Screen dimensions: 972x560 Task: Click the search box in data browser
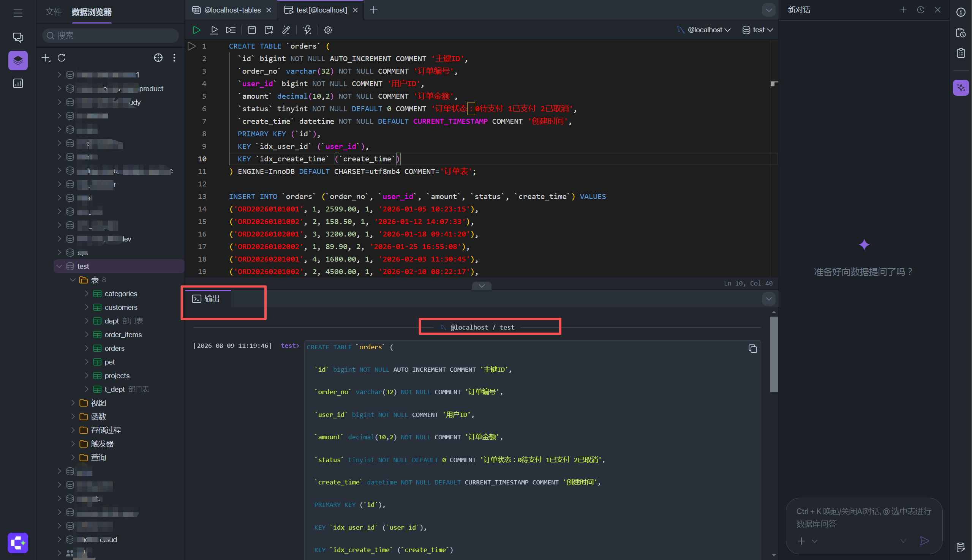click(111, 36)
